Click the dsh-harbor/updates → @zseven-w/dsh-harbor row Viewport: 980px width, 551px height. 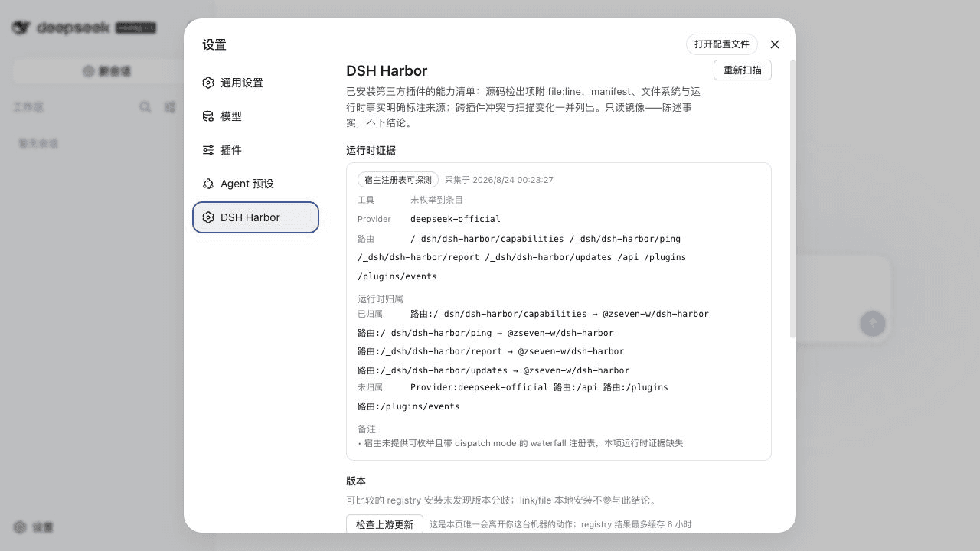[493, 370]
